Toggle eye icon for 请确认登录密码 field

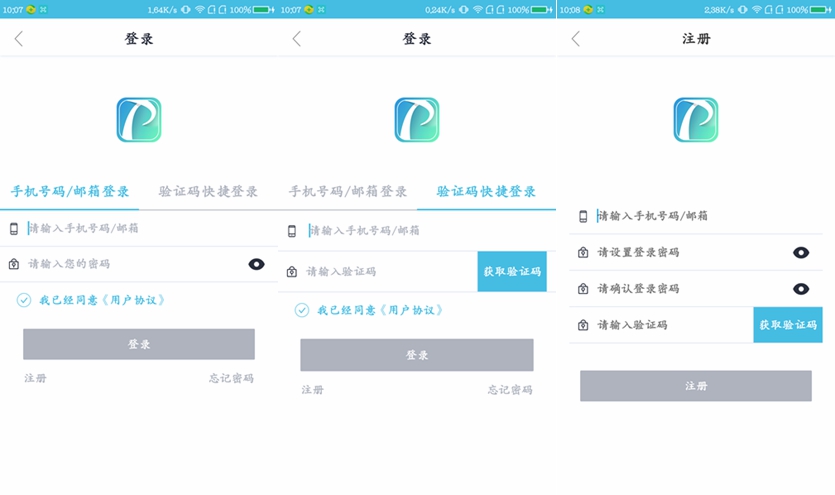[801, 289]
